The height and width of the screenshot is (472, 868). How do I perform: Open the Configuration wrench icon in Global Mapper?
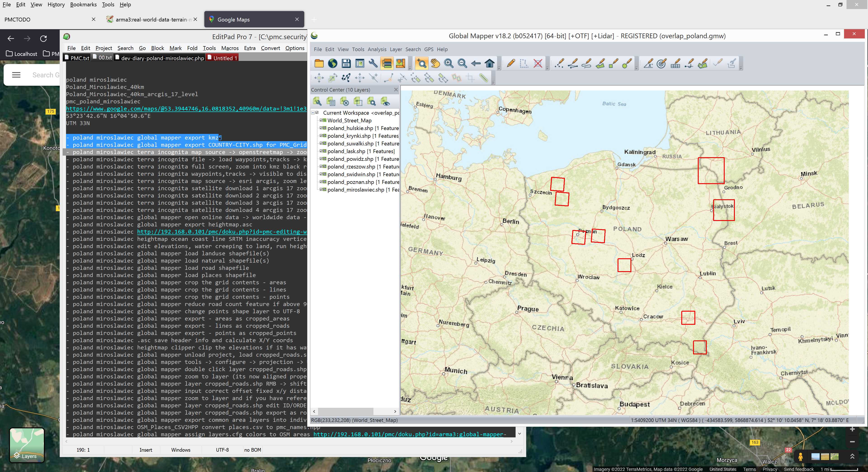coord(373,63)
